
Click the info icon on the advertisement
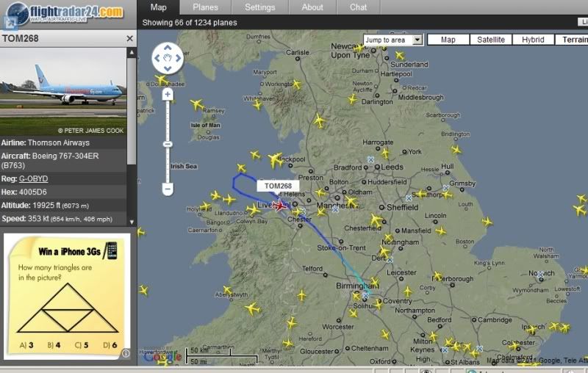coord(126,353)
